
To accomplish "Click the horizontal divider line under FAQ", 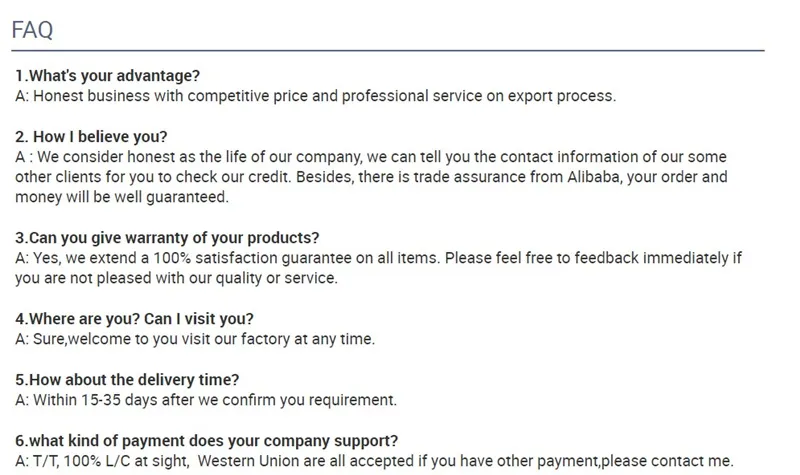I will (388, 51).
